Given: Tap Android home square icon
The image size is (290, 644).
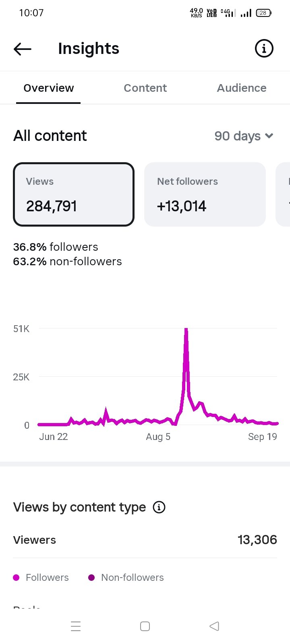Looking at the screenshot, I should tap(145, 626).
